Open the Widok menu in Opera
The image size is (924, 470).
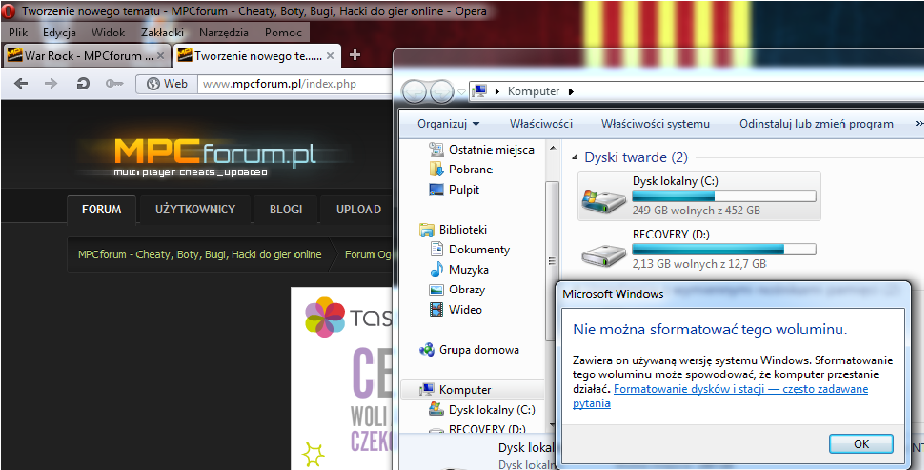click(108, 32)
